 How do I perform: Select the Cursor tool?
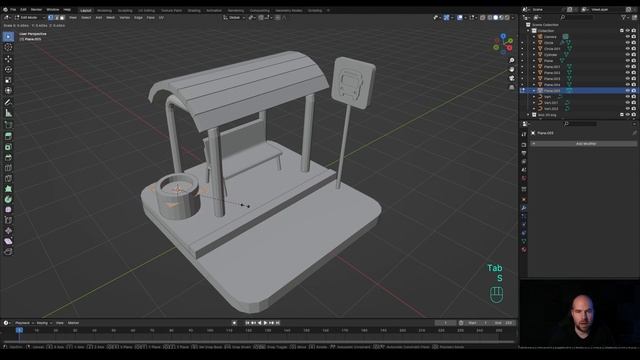(8, 47)
